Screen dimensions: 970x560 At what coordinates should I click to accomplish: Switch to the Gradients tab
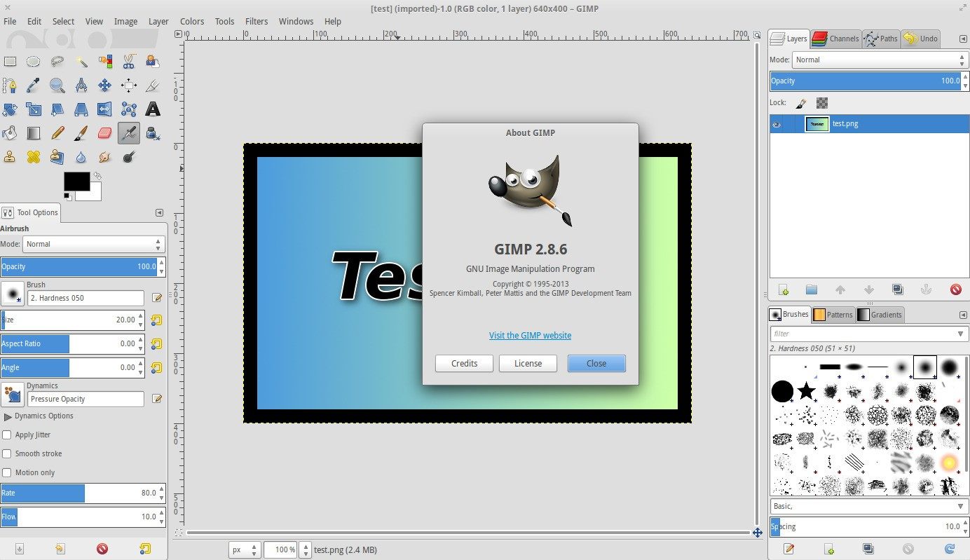(880, 315)
